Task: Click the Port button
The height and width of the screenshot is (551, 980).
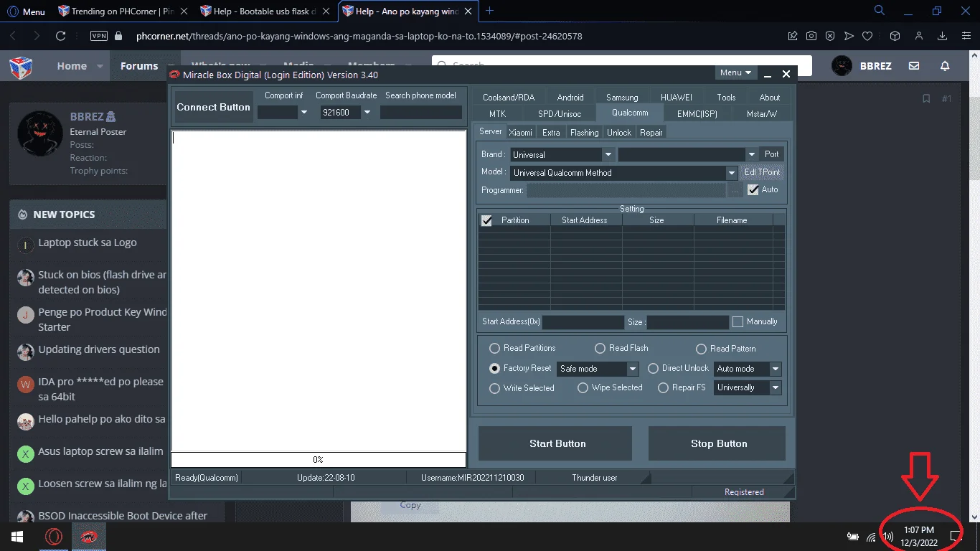Action: tap(772, 154)
